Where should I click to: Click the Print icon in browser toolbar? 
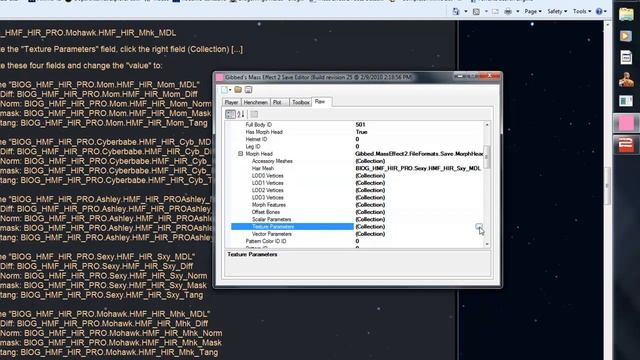tap(508, 11)
